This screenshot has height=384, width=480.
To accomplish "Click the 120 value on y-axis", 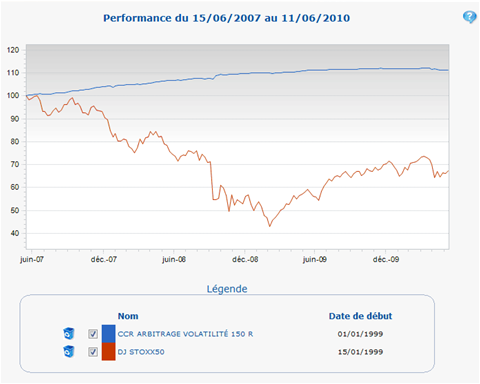I will (x=13, y=50).
